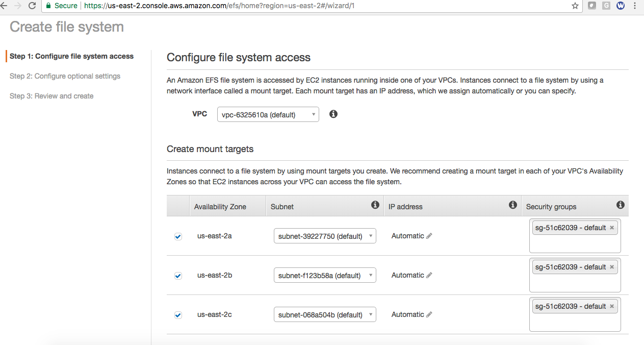Click the secure padlock icon
Image resolution: width=644 pixels, height=345 pixels.
[48, 6]
